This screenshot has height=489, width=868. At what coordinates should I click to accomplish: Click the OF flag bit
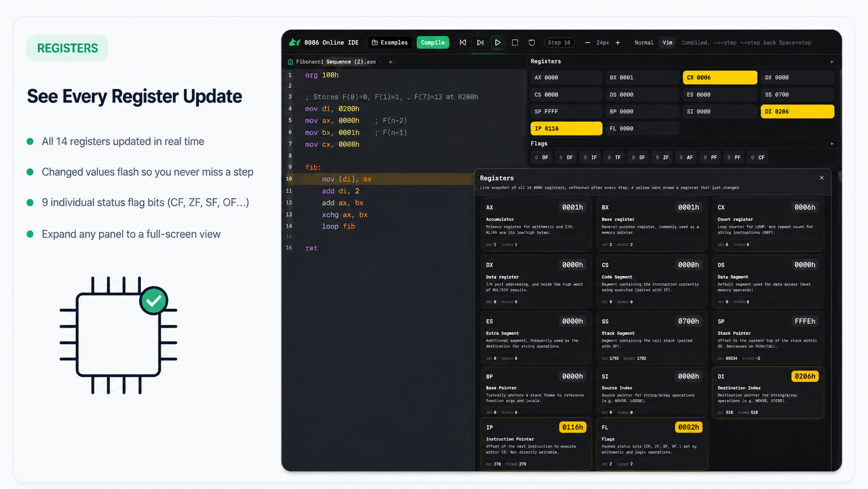point(541,157)
